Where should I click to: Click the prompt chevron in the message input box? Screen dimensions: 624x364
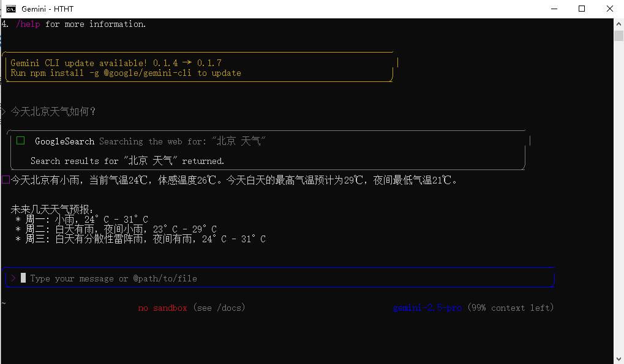(13, 278)
